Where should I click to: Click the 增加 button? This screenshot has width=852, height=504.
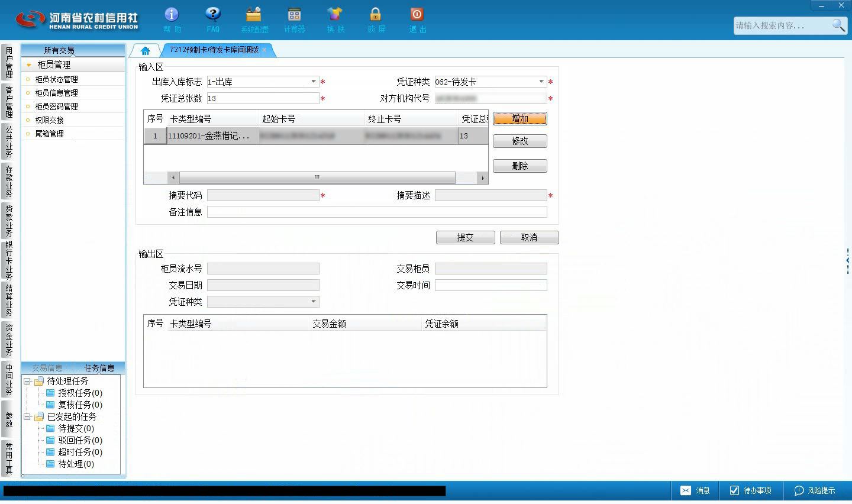coord(520,119)
